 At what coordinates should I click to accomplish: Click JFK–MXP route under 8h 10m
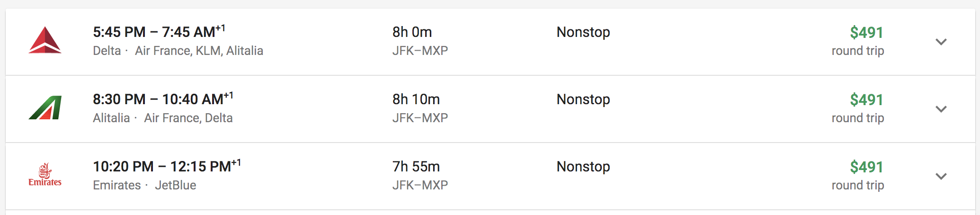[x=420, y=118]
